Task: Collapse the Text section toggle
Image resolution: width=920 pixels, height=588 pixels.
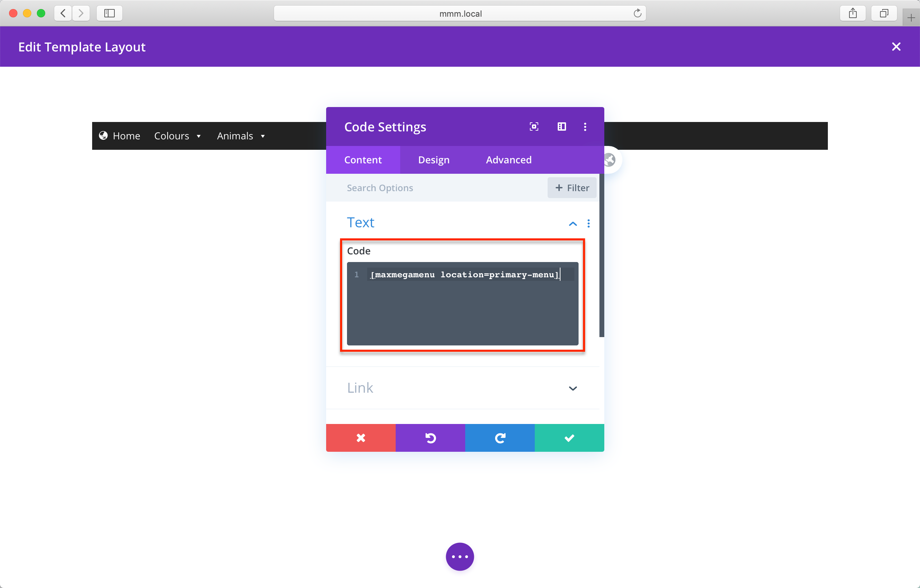Action: (573, 224)
